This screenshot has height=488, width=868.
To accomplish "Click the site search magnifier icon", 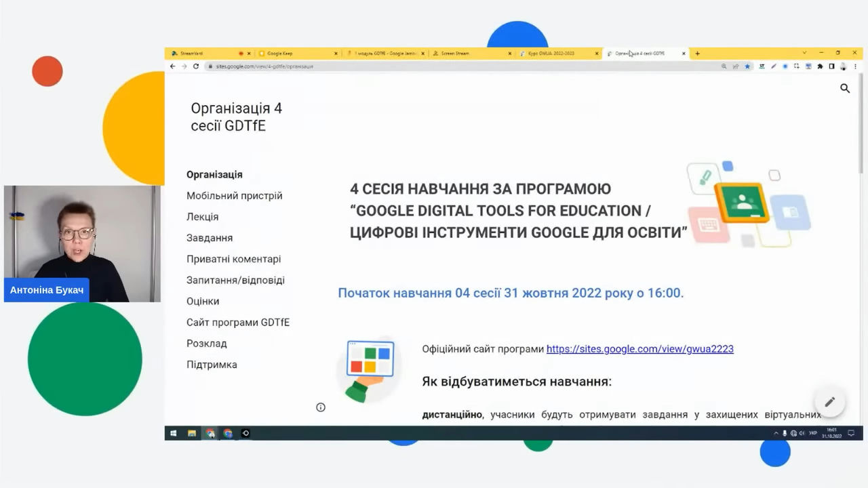I will [845, 88].
